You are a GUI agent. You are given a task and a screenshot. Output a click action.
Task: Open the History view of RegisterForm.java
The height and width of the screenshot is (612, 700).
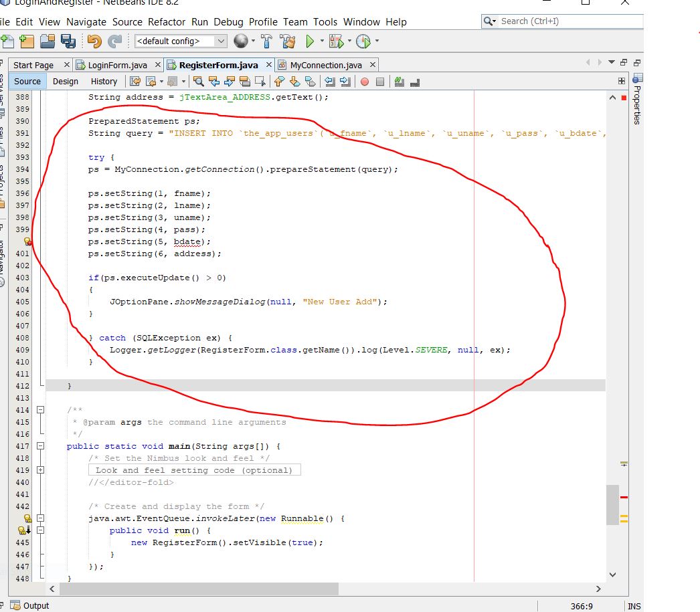104,81
